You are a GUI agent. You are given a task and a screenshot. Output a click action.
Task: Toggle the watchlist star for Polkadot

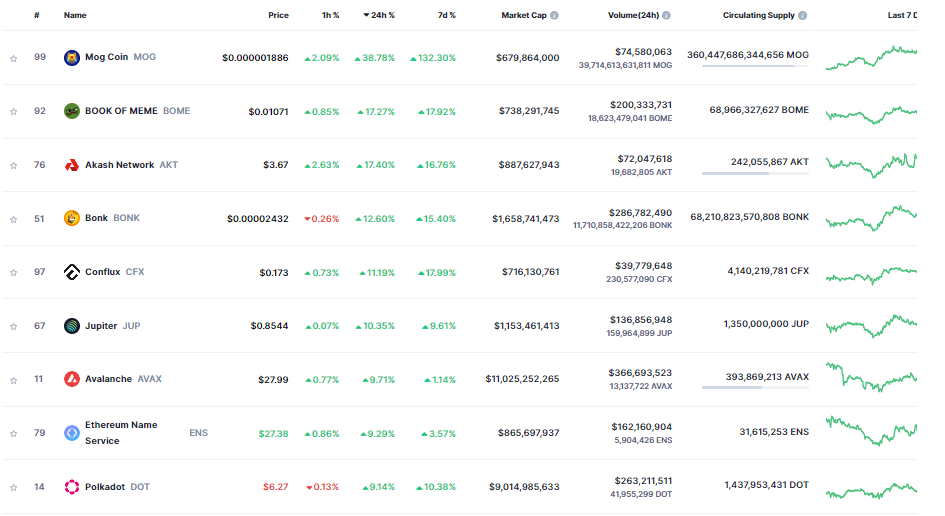13,488
